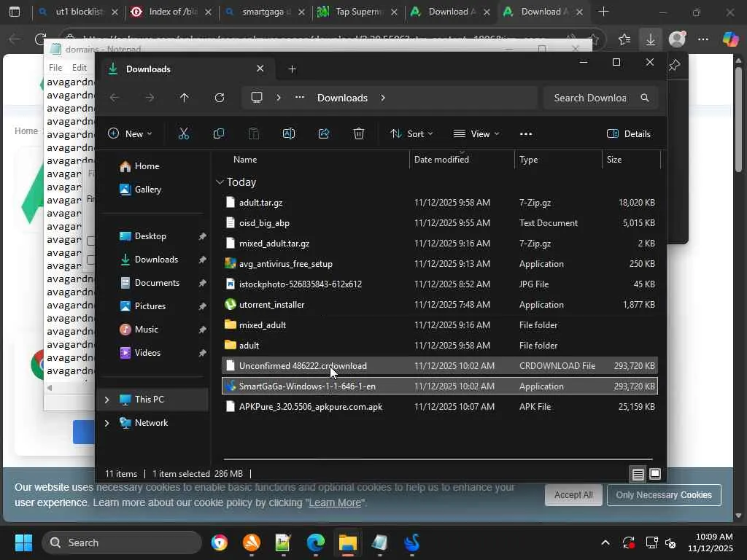Open Desktop in navigation pane
The width and height of the screenshot is (747, 560).
point(142,236)
